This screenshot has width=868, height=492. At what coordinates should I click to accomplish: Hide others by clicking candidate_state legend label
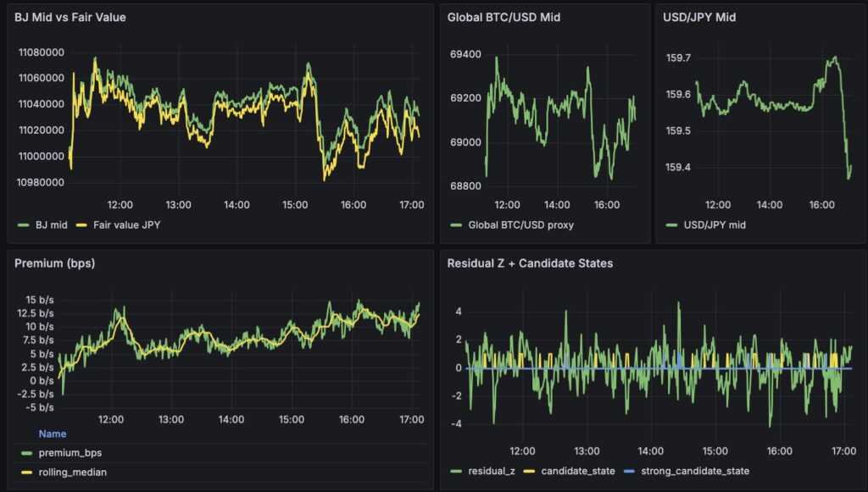pos(571,471)
